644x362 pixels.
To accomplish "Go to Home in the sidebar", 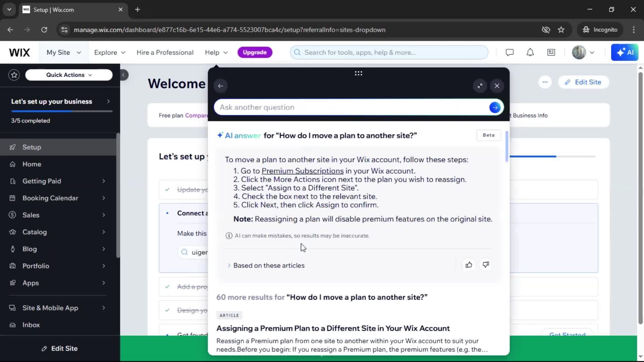I will (58, 164).
